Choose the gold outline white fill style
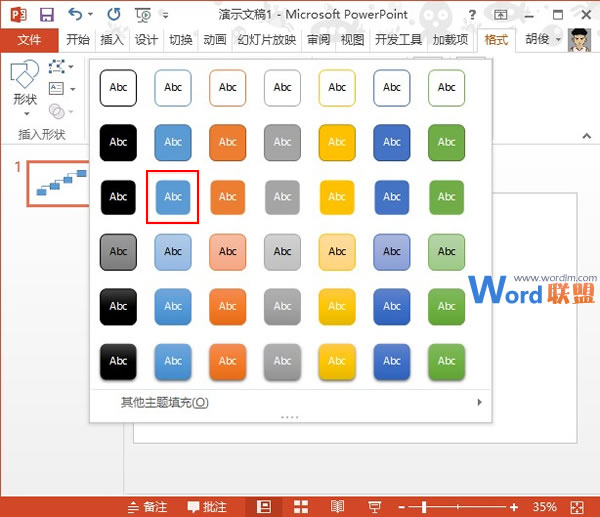600x517 pixels. click(x=337, y=88)
